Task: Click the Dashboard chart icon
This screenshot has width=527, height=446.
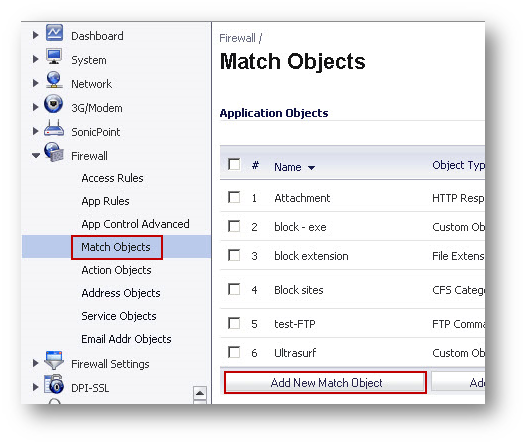Action: (x=54, y=33)
